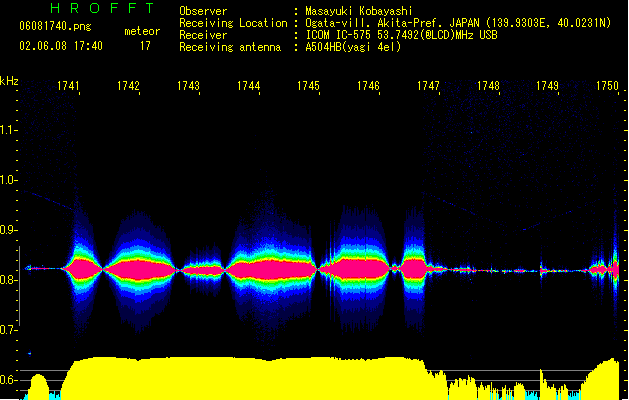Click the 1749 time marker
The width and height of the screenshot is (629, 400).
(x=548, y=86)
